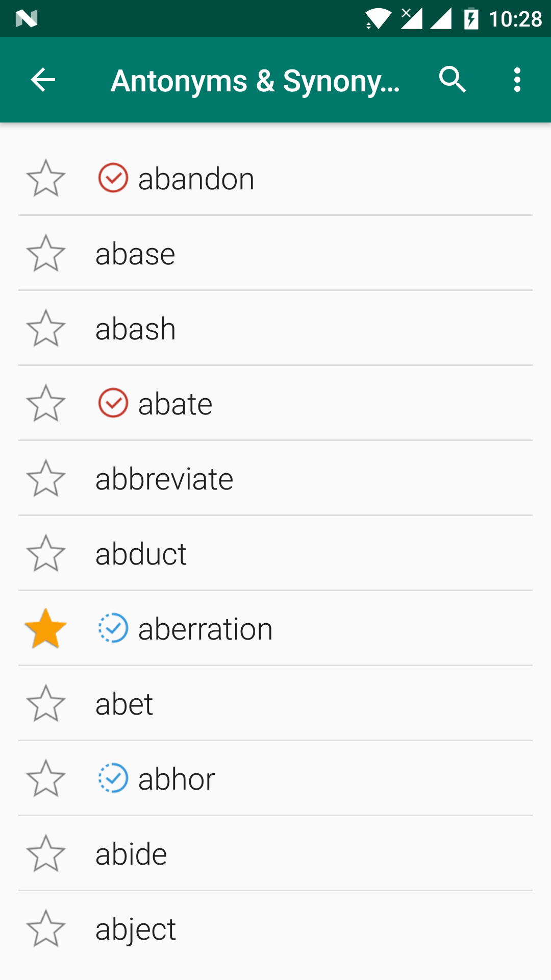Mark abase with the star icon
The image size is (551, 980).
click(46, 253)
